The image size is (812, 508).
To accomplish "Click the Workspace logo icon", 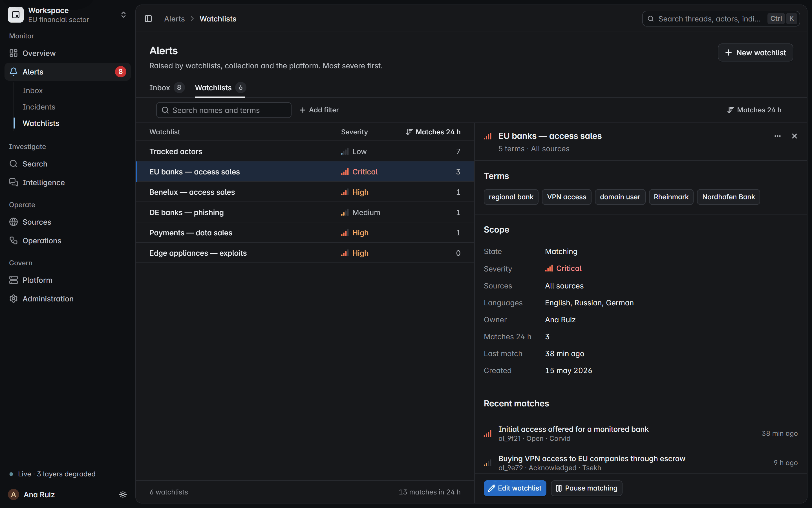I will [x=16, y=15].
